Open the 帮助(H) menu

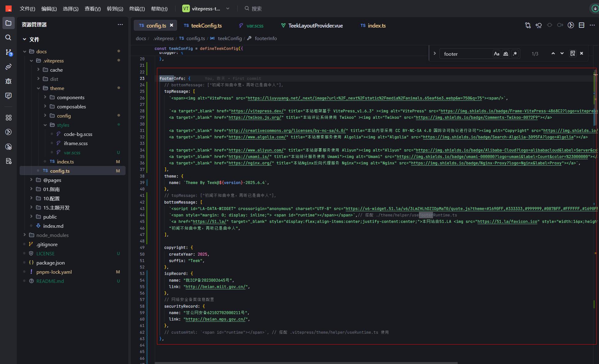point(159,9)
